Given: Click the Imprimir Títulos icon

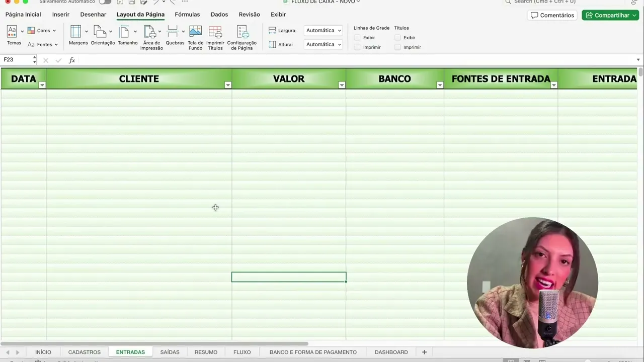Looking at the screenshot, I should coord(215,32).
